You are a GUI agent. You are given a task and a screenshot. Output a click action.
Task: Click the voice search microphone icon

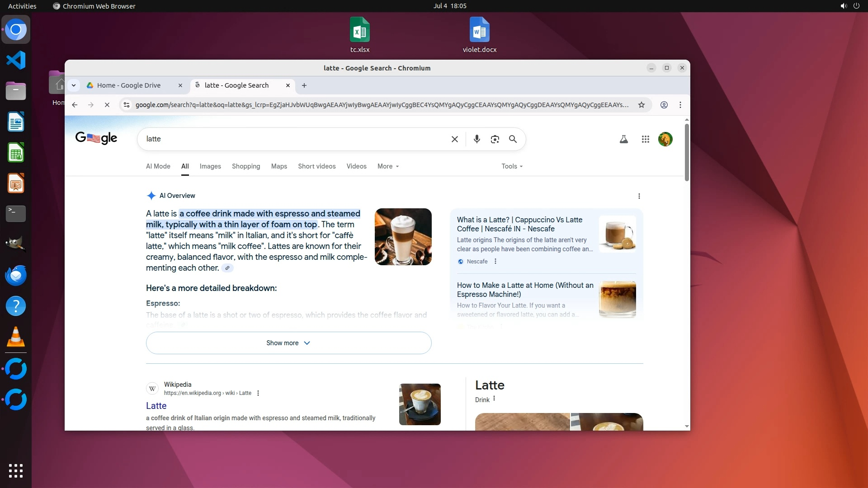pos(476,139)
